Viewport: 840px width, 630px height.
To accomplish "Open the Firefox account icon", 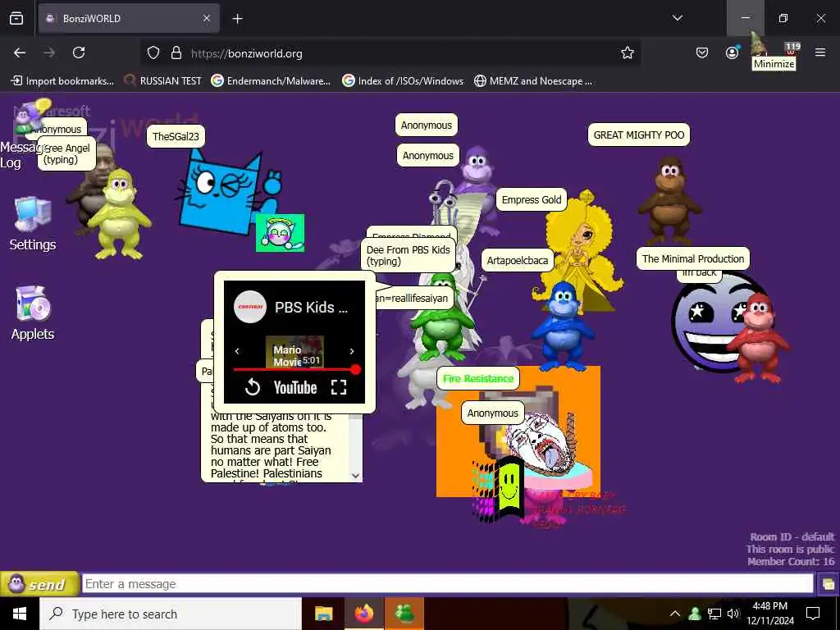I will pyautogui.click(x=732, y=52).
